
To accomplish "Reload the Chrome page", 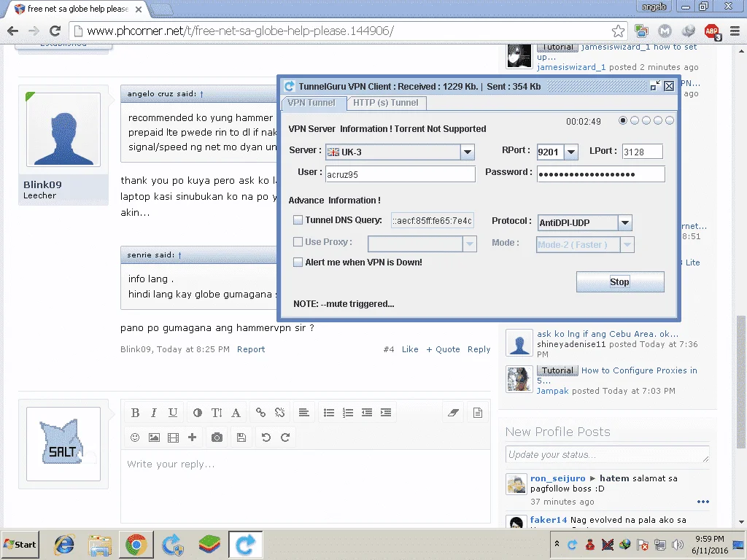I will coord(55,31).
